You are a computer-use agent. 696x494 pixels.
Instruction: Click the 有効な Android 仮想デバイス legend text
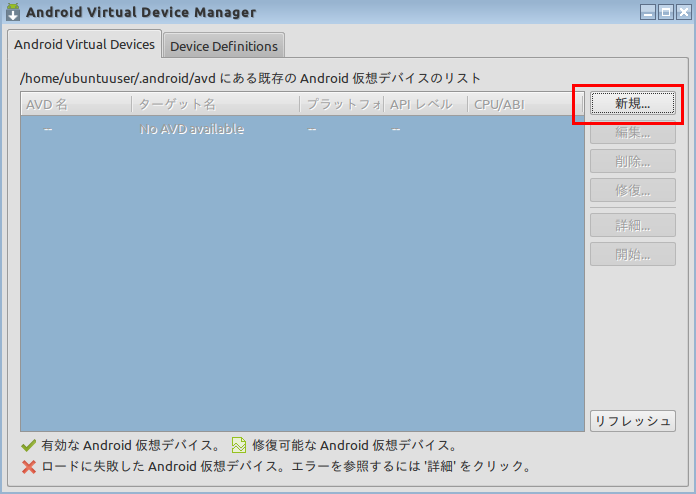point(130,445)
